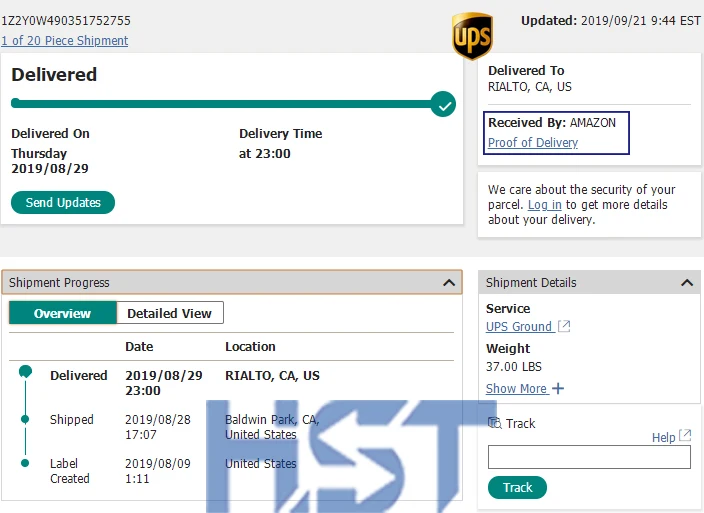Click external link icon next to Help
The height and width of the screenshot is (513, 704).
point(685,436)
